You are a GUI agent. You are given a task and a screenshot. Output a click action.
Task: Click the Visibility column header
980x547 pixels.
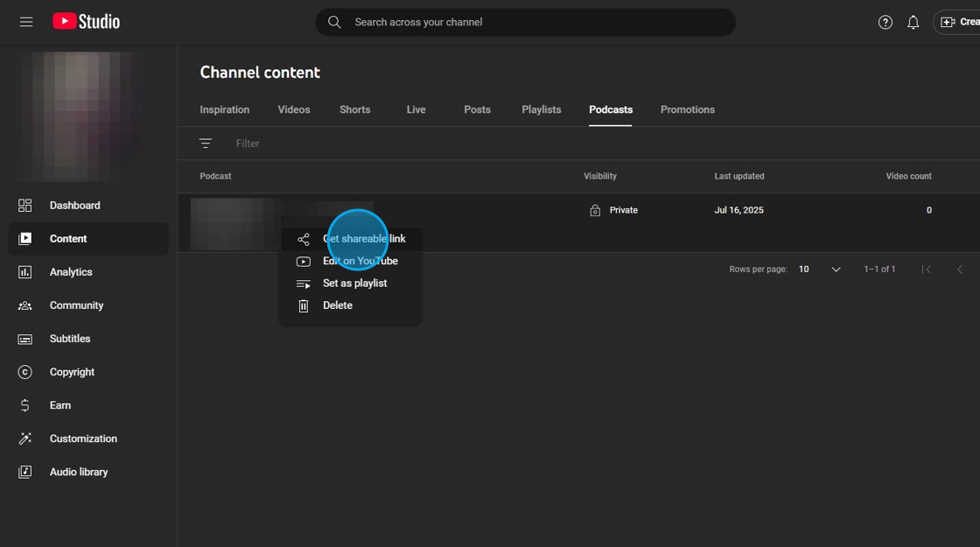[600, 176]
